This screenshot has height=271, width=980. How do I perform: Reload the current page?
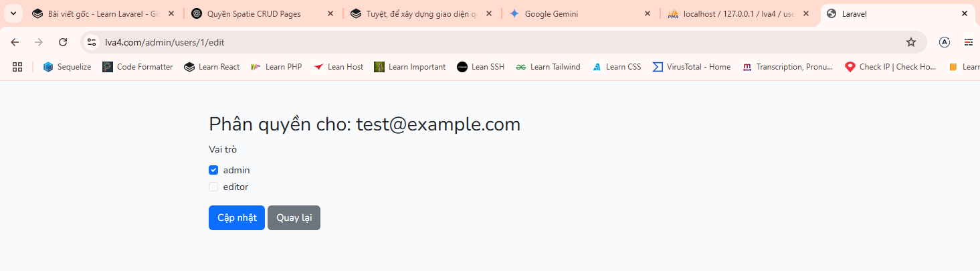[63, 42]
